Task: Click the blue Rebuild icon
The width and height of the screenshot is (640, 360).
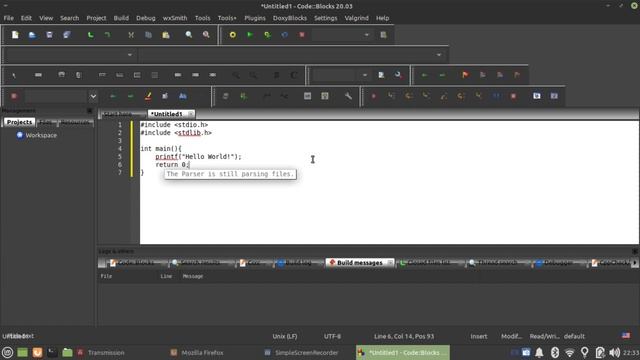Action: coord(284,35)
